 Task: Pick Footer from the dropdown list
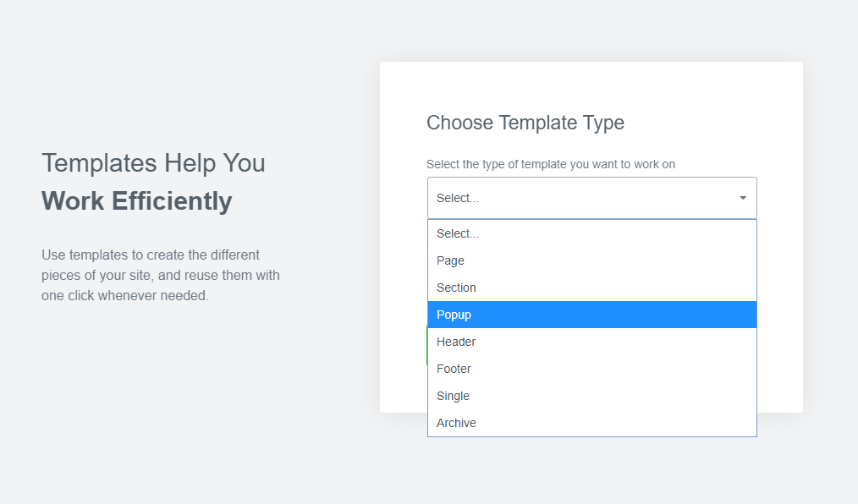pyautogui.click(x=592, y=369)
